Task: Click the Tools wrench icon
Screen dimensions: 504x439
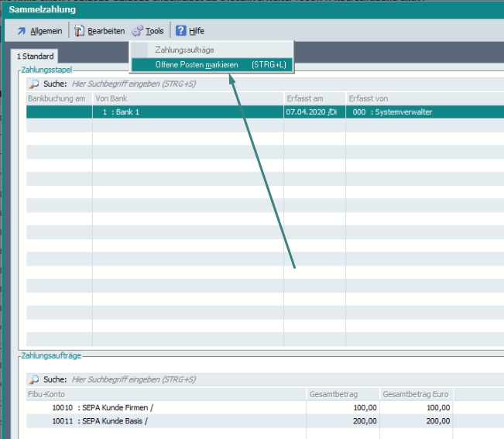Action: pyautogui.click(x=137, y=31)
